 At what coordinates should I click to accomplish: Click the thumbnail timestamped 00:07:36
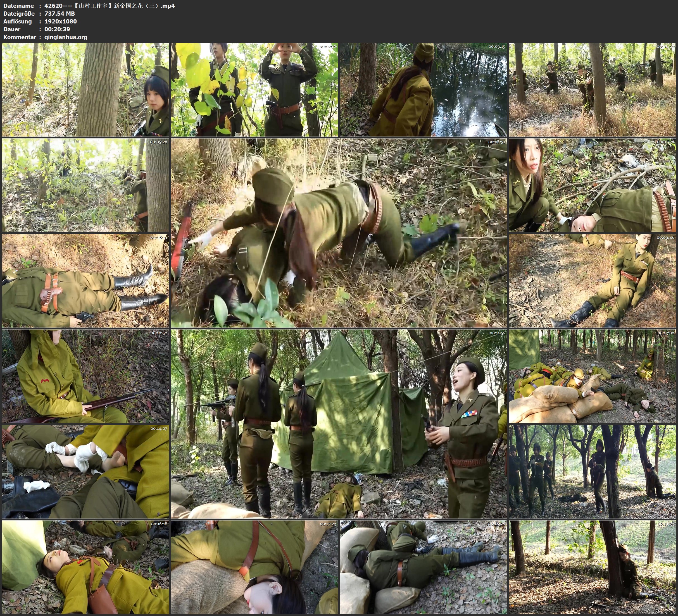[592, 185]
